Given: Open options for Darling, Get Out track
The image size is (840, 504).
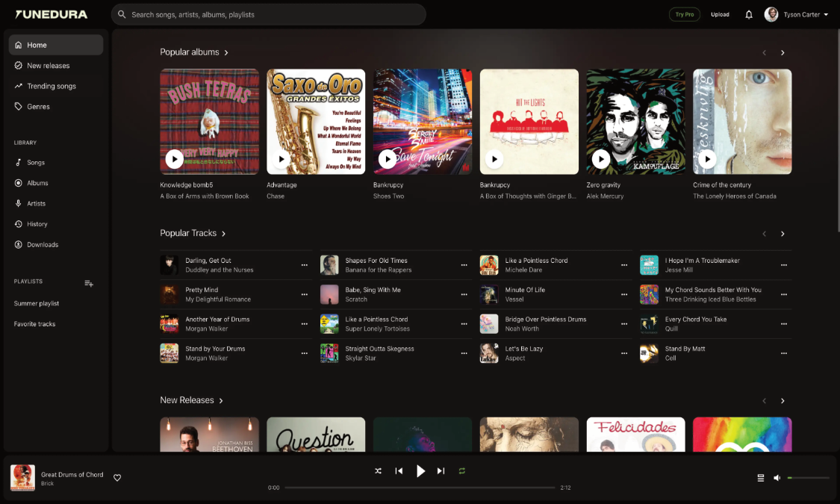Looking at the screenshot, I should [x=304, y=265].
